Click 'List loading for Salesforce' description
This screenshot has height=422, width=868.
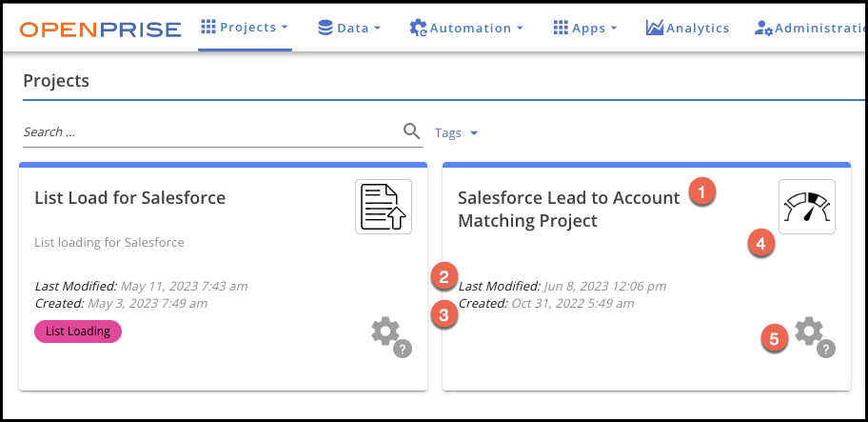pyautogui.click(x=109, y=243)
